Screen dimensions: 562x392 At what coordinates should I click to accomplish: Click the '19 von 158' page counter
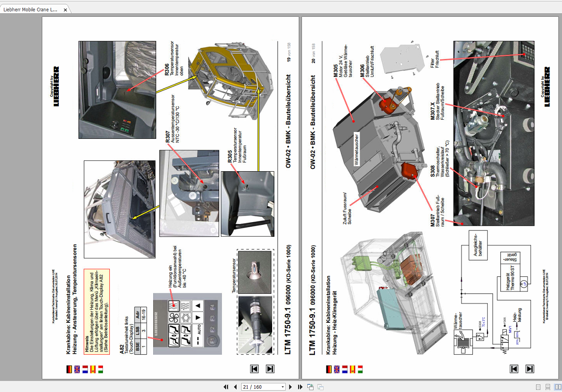(289, 53)
